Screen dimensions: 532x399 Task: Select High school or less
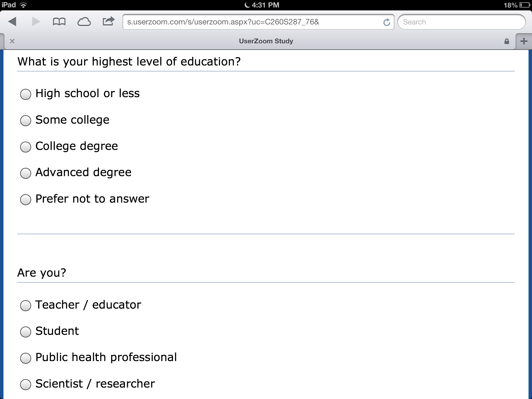pyautogui.click(x=25, y=94)
